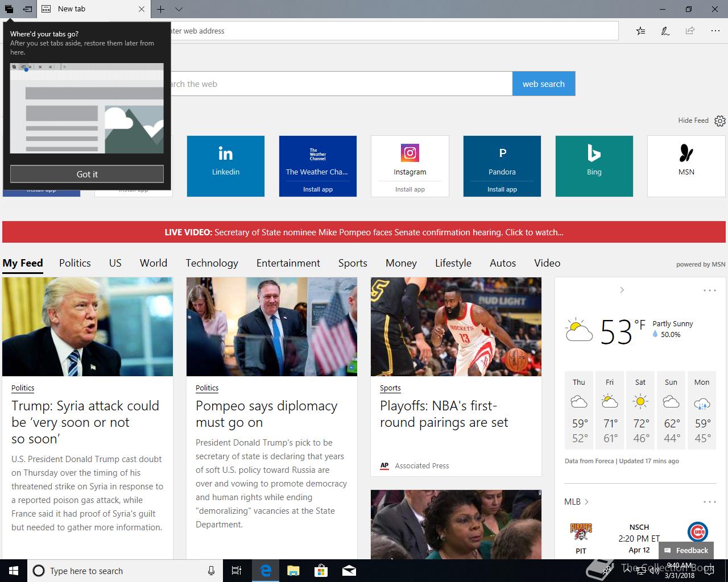Open the Instagram tile
The image size is (728, 582).
410,159
